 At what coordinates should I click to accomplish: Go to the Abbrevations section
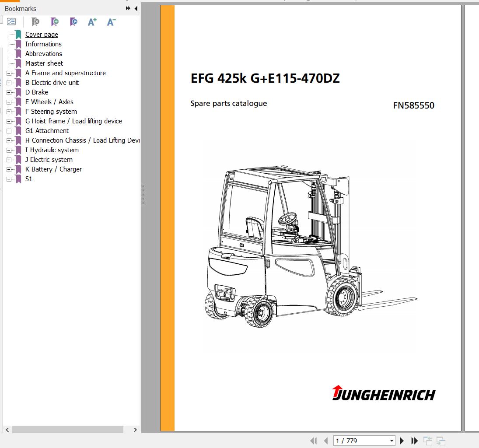[43, 53]
